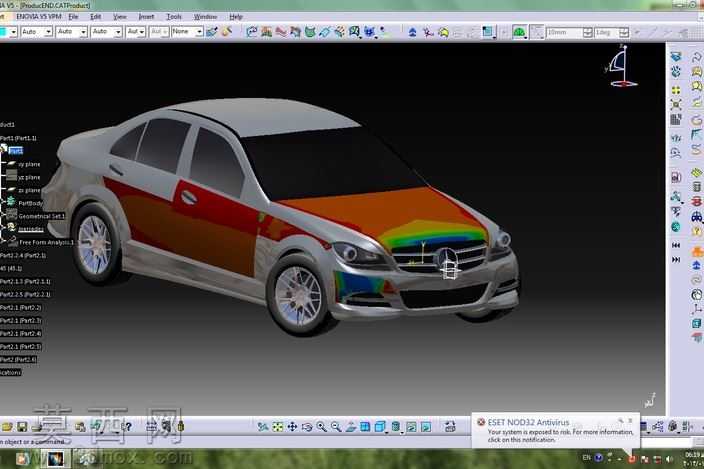Select PartBody in the specification tree
The width and height of the screenshot is (704, 469).
(31, 203)
